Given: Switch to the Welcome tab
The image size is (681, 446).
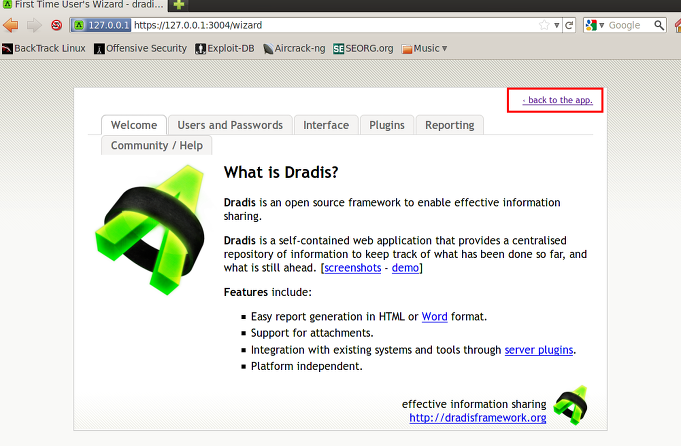Looking at the screenshot, I should pos(134,125).
